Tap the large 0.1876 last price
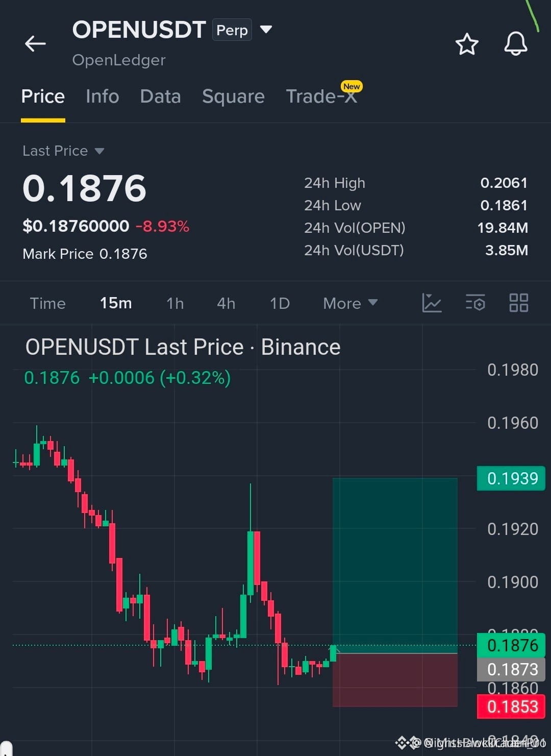551x756 pixels. point(85,188)
